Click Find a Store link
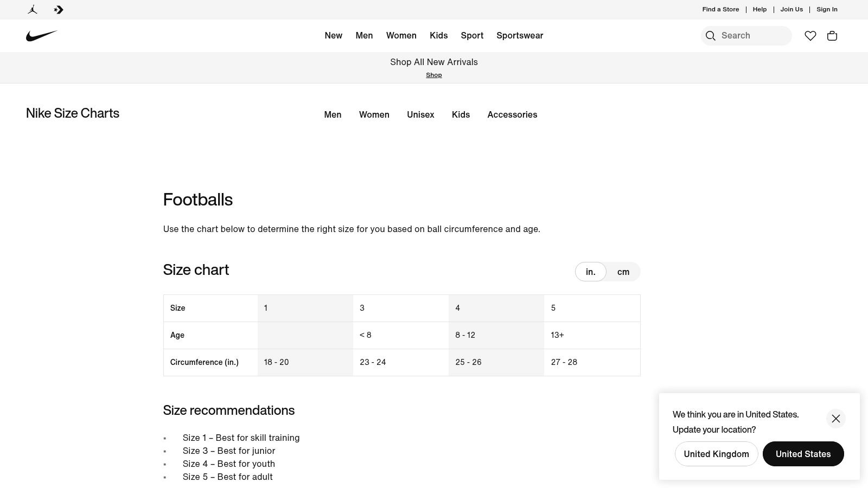The height and width of the screenshot is (488, 868). coord(720,9)
